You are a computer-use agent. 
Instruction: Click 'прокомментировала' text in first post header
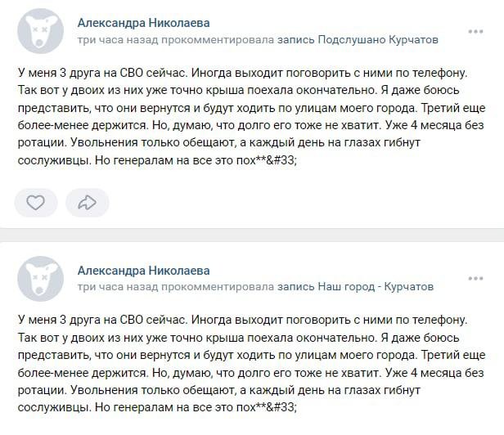[x=218, y=40]
